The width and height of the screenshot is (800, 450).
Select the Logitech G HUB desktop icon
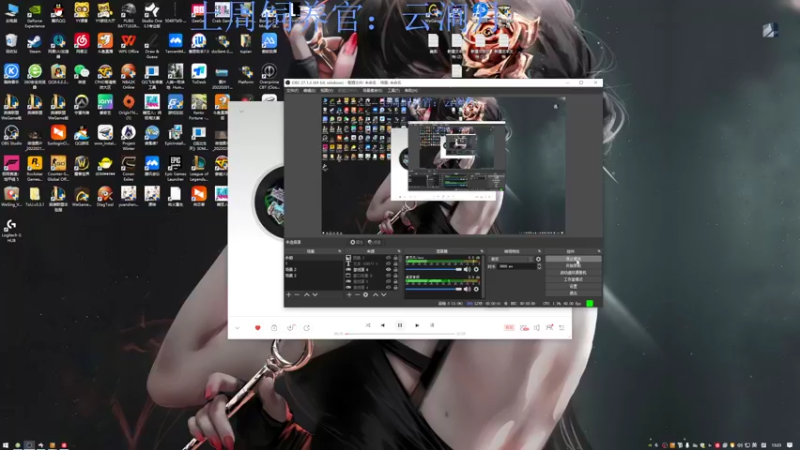tap(11, 230)
